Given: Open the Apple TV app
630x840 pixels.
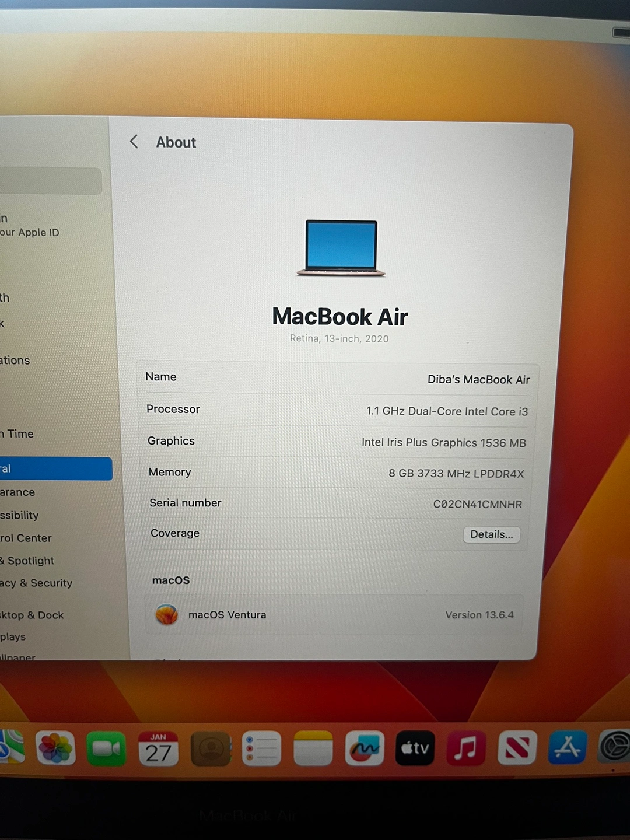Looking at the screenshot, I should click(x=415, y=748).
